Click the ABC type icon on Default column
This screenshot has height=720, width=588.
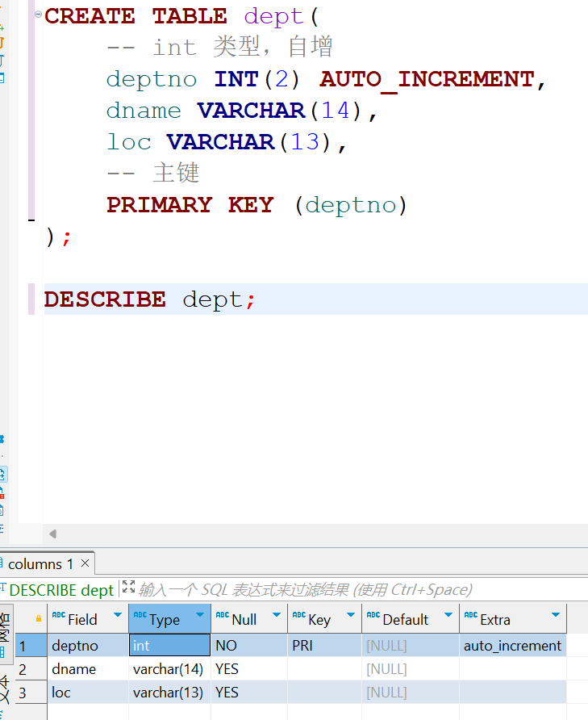tap(373, 616)
